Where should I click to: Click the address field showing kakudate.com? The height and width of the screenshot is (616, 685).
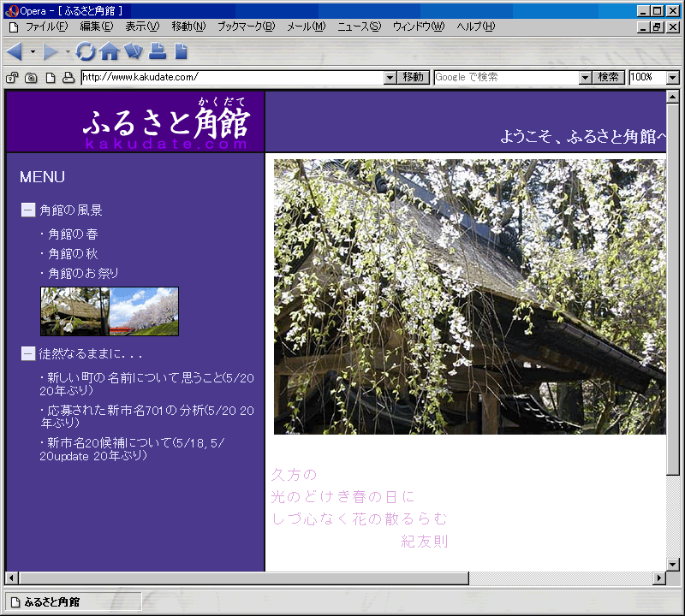point(232,77)
